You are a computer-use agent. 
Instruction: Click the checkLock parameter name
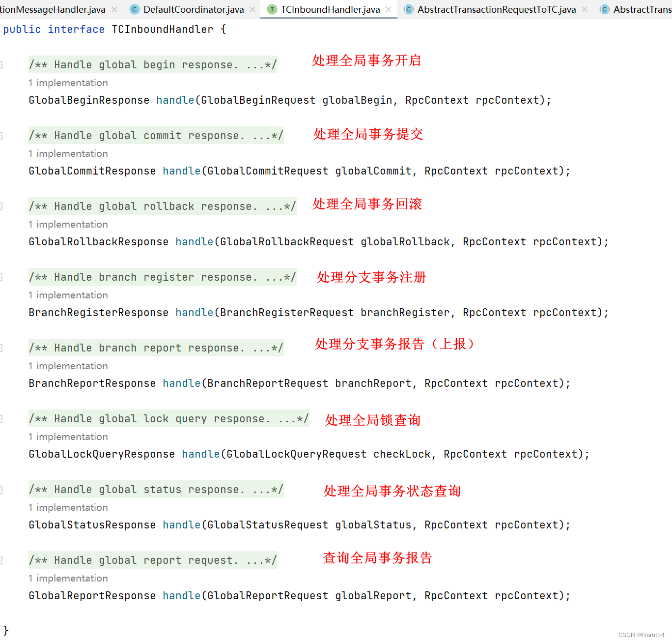point(402,454)
